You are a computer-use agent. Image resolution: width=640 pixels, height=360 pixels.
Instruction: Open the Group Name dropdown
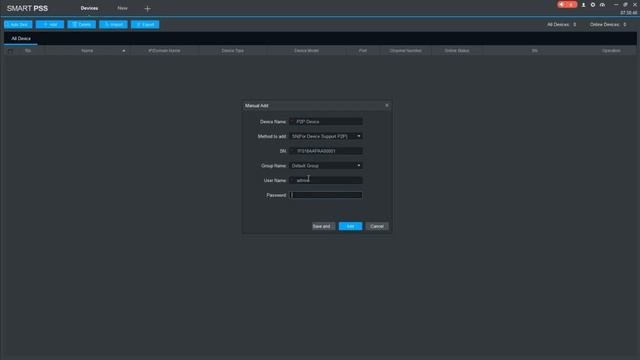click(x=326, y=166)
